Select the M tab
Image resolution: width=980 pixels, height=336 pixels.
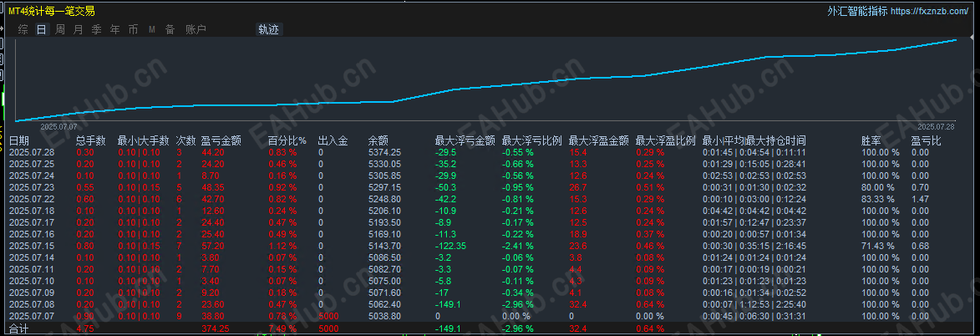(152, 29)
